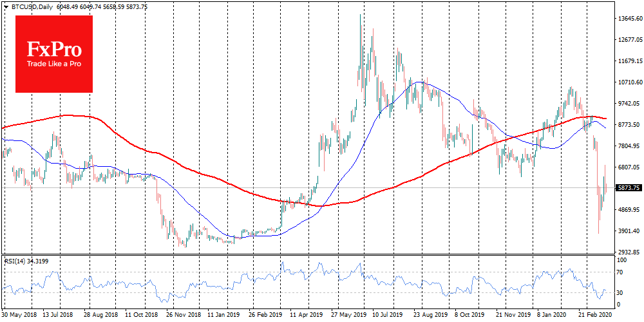Click the 3901.40 price axis label
Screen dimensions: 644x322
pyautogui.click(x=629, y=231)
